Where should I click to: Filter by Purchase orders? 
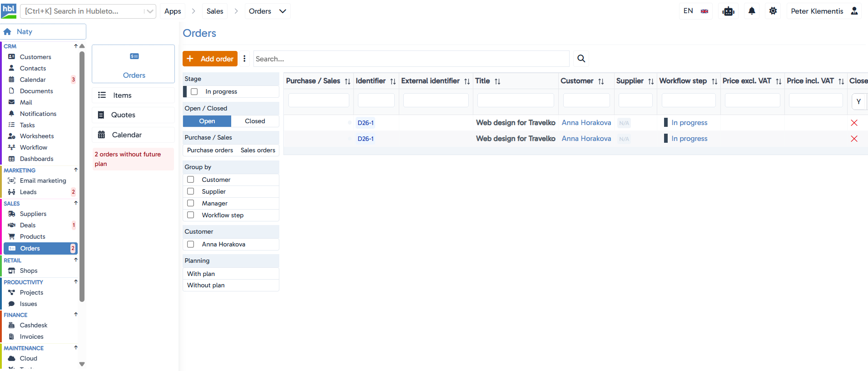coord(210,150)
